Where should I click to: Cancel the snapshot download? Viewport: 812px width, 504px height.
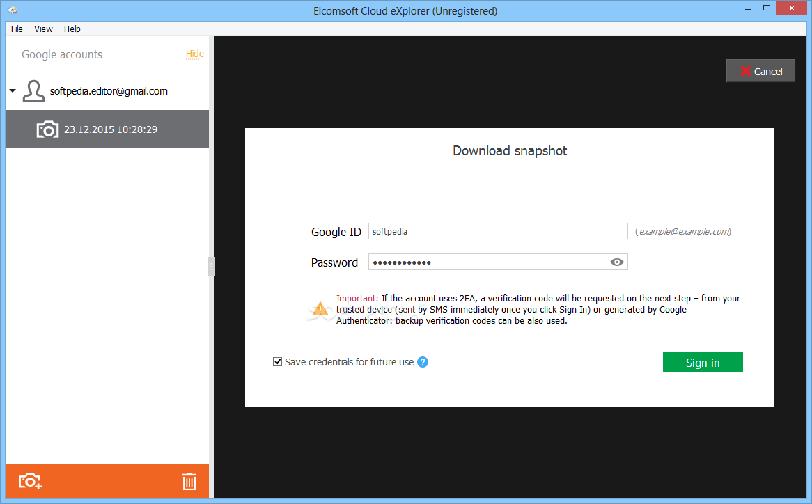[760, 71]
